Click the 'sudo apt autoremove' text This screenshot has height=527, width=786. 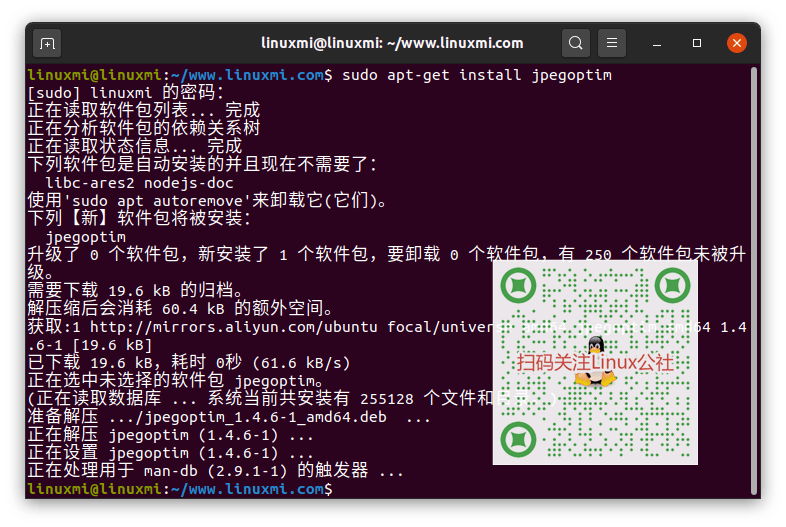coord(157,201)
